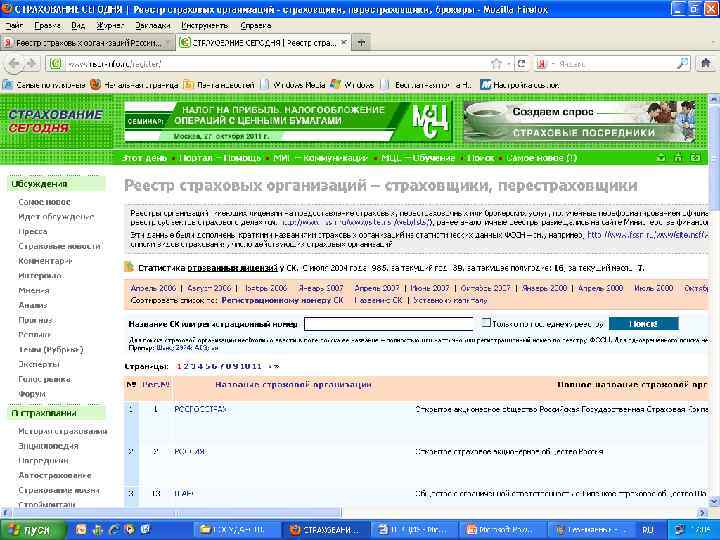The width and height of the screenshot is (720, 540).
Task: Bookmark this page with the star icon
Action: pyautogui.click(x=496, y=64)
